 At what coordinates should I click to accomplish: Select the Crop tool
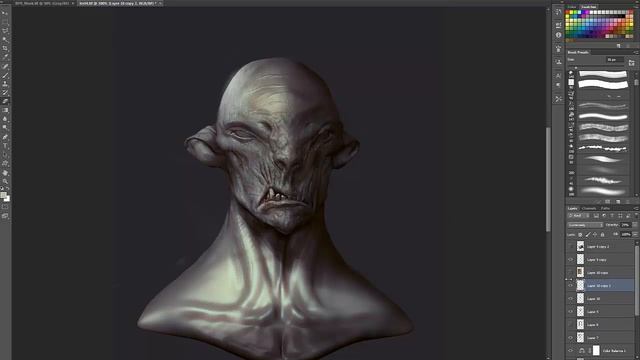[x=5, y=48]
